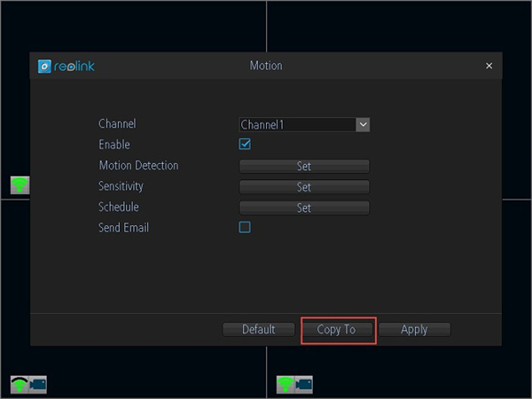Select the Enable label text
532x399 pixels.
[x=114, y=145]
